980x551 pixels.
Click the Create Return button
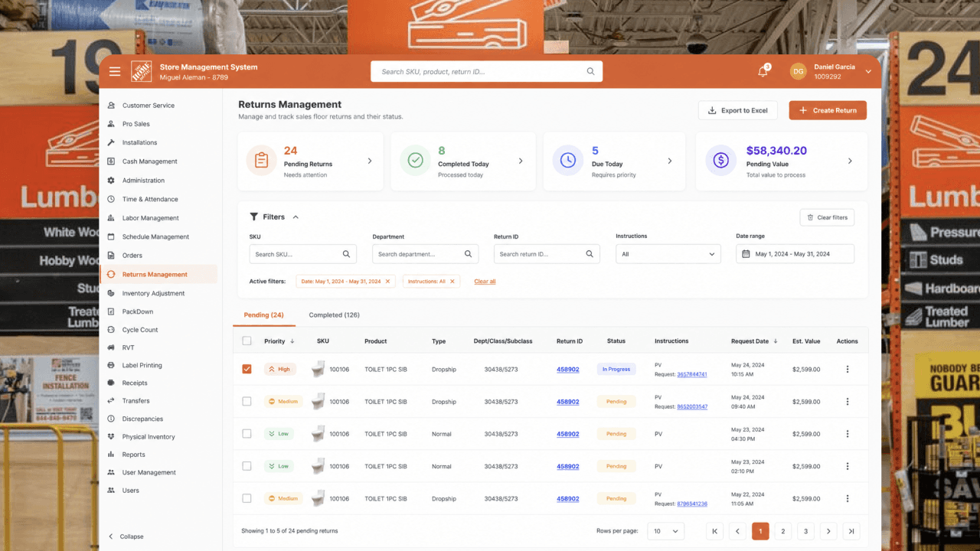[828, 110]
